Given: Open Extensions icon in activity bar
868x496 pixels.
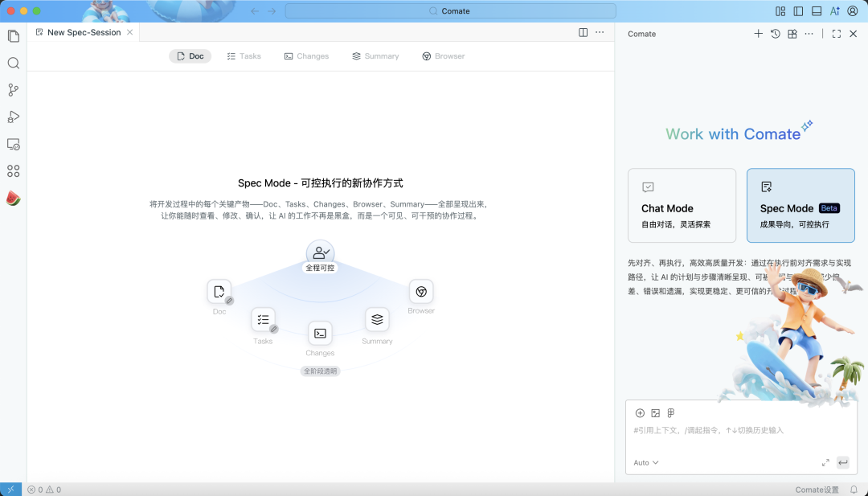Looking at the screenshot, I should pos(14,171).
